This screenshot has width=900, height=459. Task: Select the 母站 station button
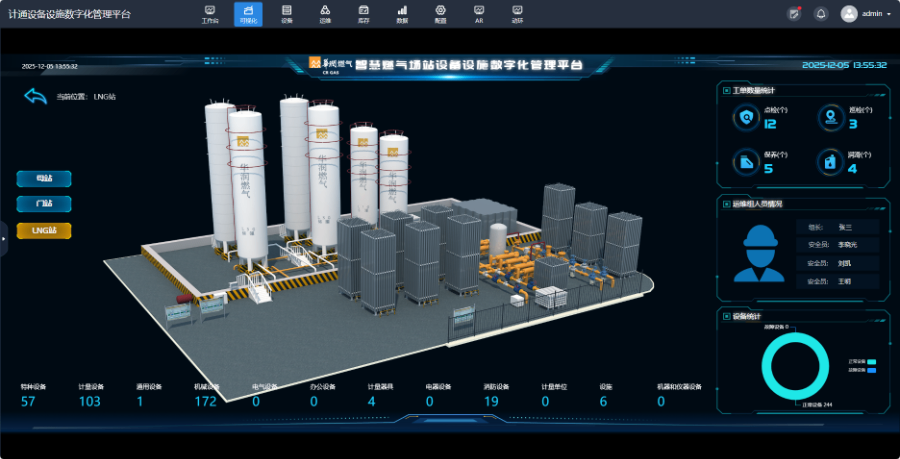click(44, 179)
